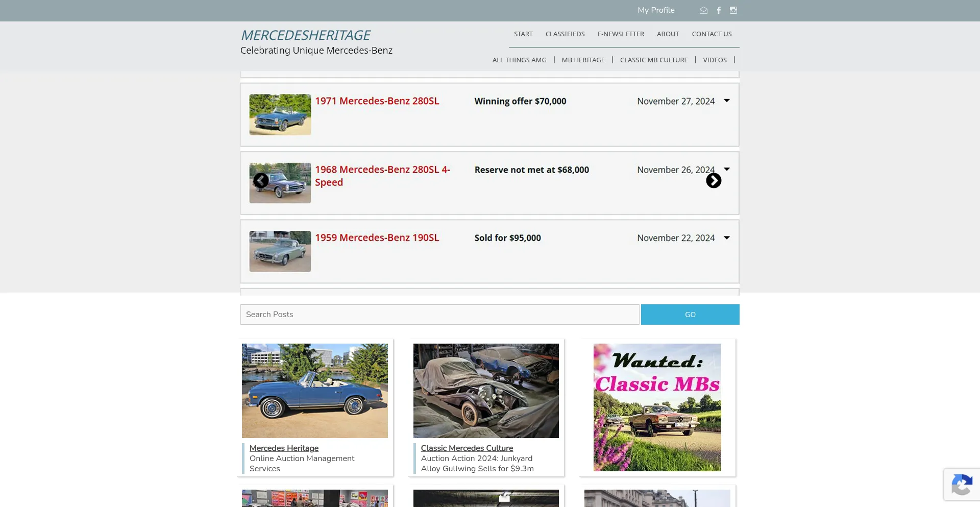
Task: Open the Classic Mercedes Culture category link
Action: point(467,448)
